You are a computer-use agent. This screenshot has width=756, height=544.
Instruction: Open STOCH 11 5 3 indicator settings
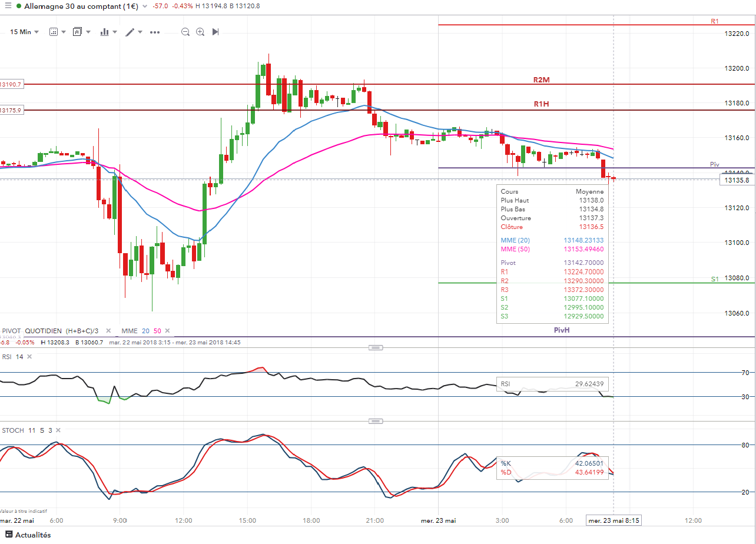[x=27, y=430]
